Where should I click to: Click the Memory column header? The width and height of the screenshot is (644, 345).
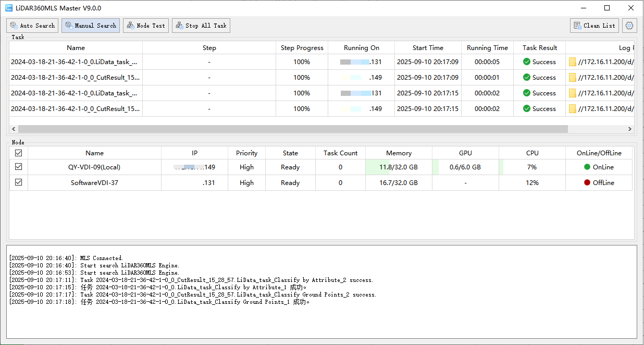pyautogui.click(x=399, y=153)
